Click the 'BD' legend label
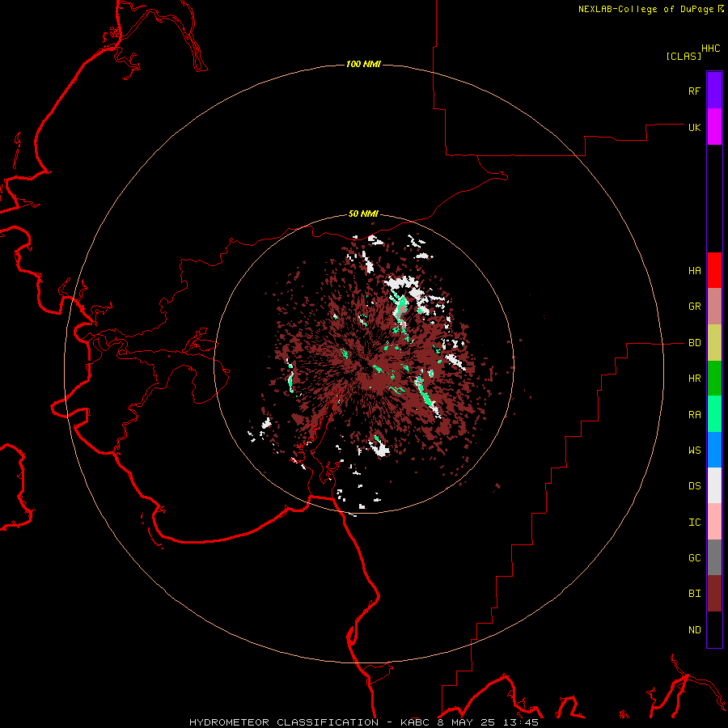Screen dimensions: 728x728 click(x=694, y=343)
